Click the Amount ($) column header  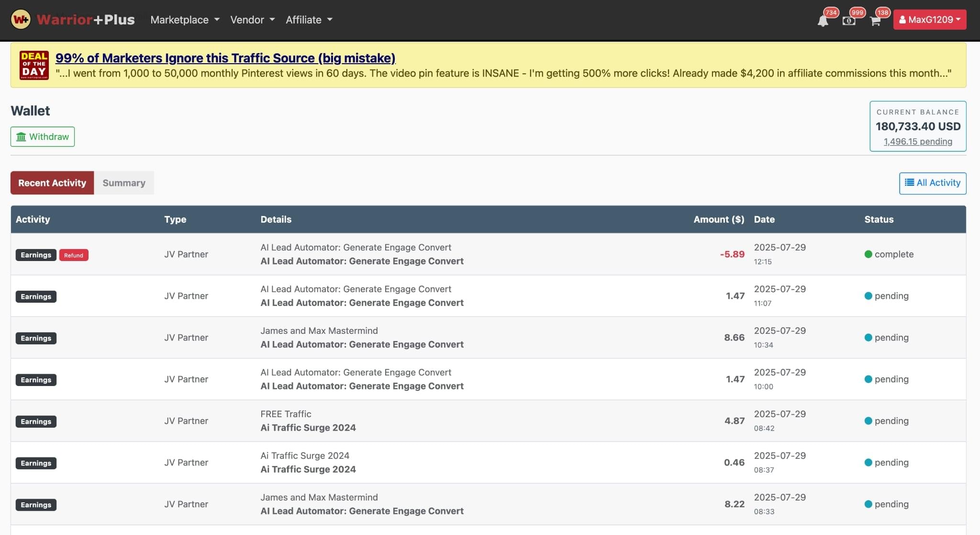click(x=719, y=219)
